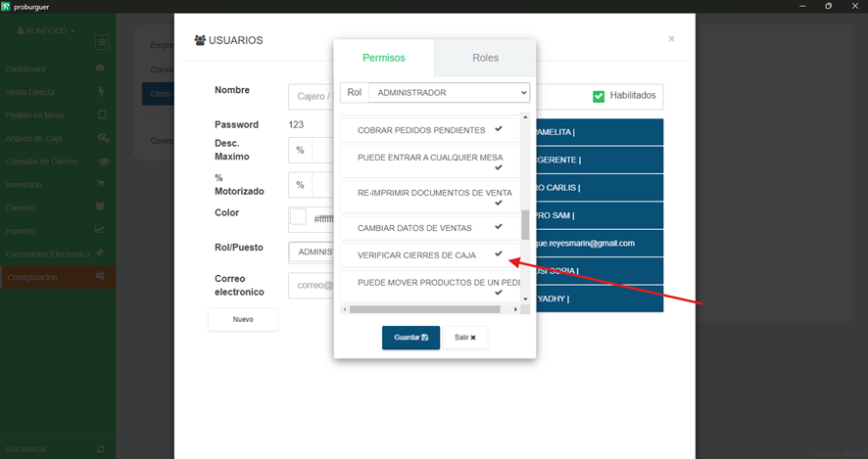Uncheck the Habilitados checkbox

click(x=599, y=96)
